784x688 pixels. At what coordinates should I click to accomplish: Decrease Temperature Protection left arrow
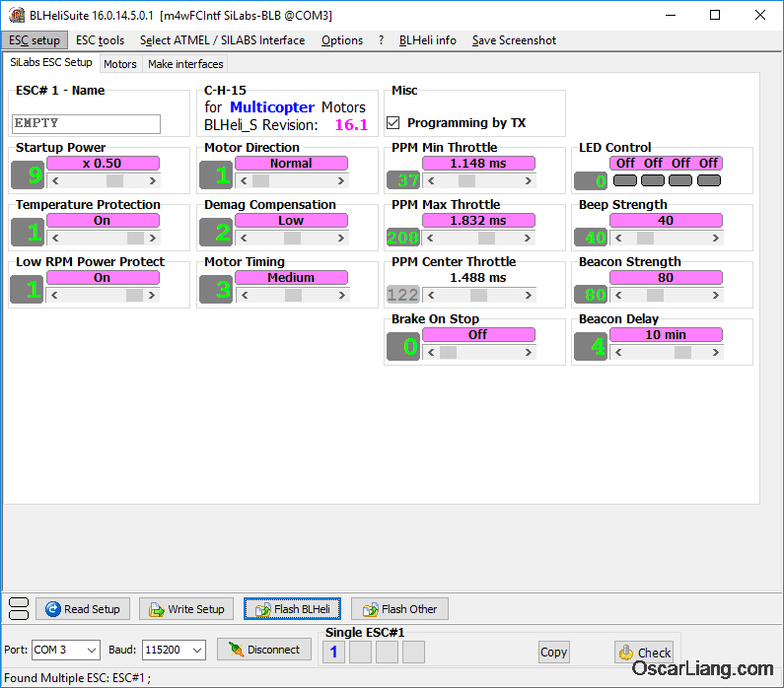coord(55,239)
